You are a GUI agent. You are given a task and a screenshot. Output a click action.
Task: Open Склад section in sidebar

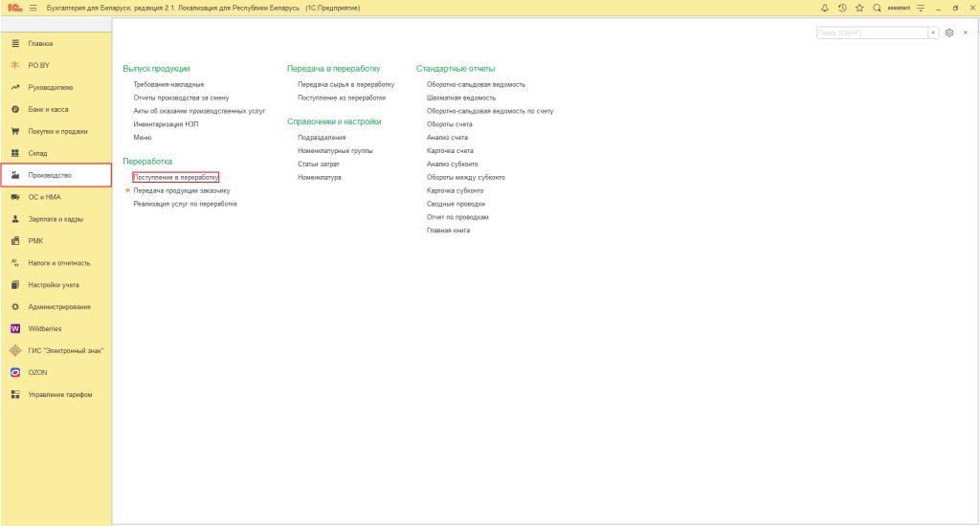tap(38, 153)
